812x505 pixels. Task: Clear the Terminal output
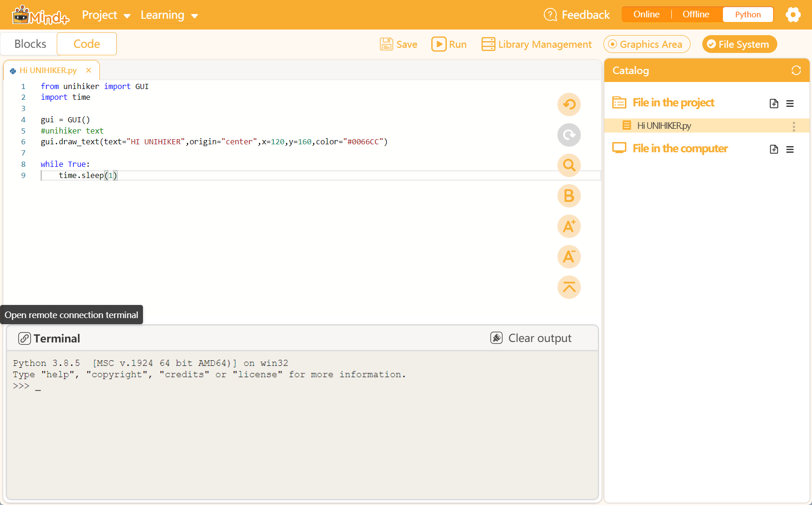click(x=531, y=338)
